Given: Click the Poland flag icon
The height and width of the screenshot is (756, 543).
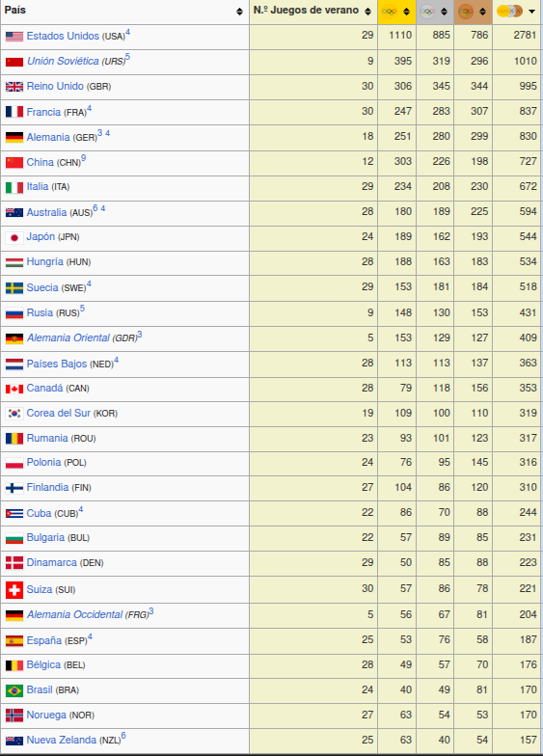Looking at the screenshot, I should click(x=14, y=463).
